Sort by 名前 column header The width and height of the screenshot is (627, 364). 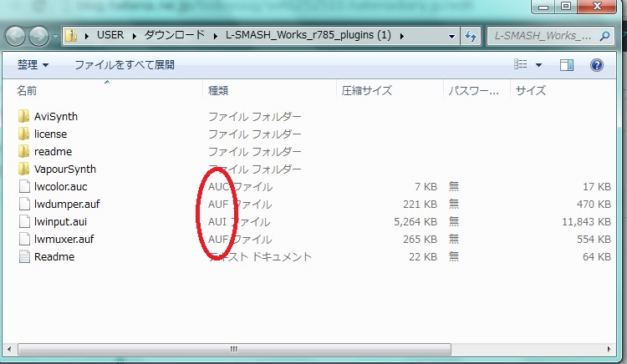27,91
